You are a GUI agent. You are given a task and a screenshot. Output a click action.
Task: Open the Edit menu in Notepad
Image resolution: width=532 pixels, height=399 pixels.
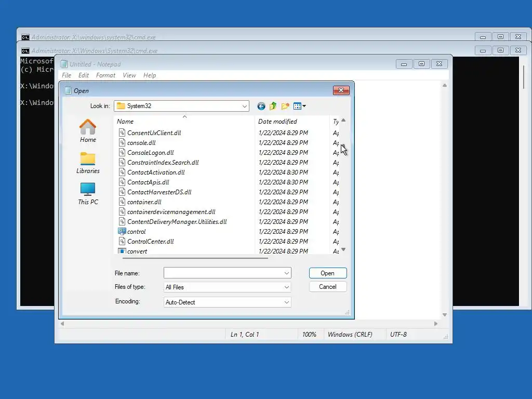point(84,75)
